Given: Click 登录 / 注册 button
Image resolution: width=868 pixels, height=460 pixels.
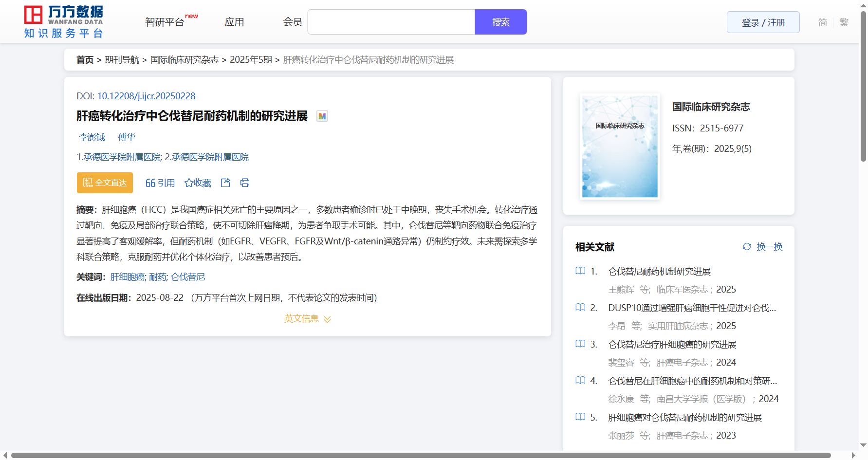Looking at the screenshot, I should point(763,22).
